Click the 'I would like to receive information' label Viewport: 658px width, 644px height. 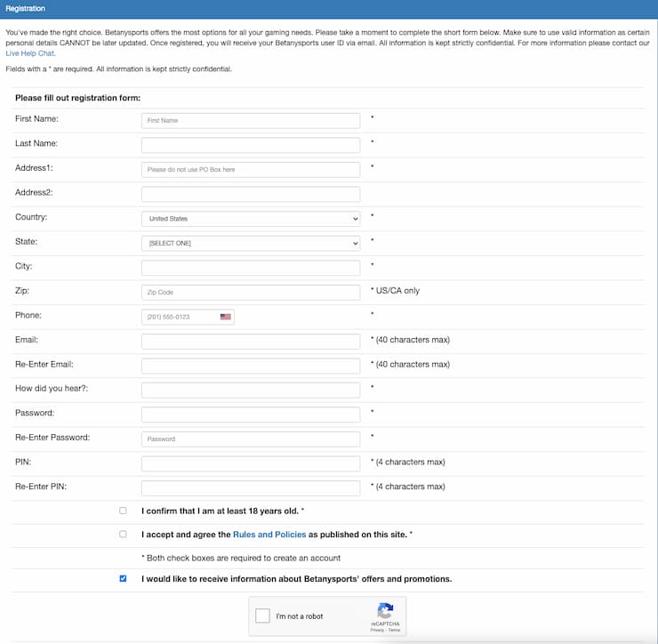pos(297,579)
